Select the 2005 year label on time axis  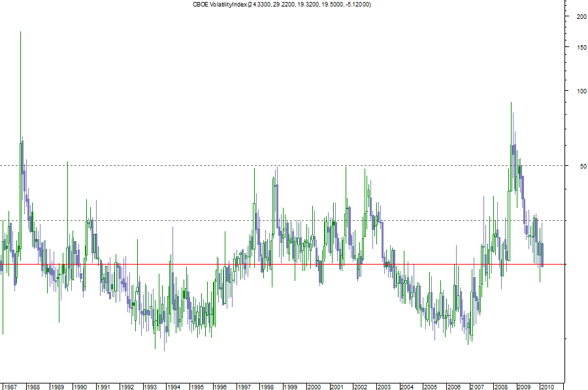[x=431, y=387]
